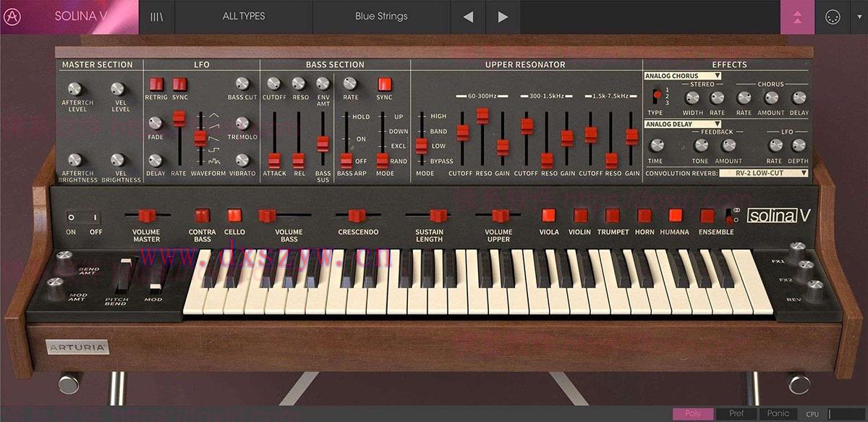Open the All Types preset filter

pyautogui.click(x=243, y=16)
